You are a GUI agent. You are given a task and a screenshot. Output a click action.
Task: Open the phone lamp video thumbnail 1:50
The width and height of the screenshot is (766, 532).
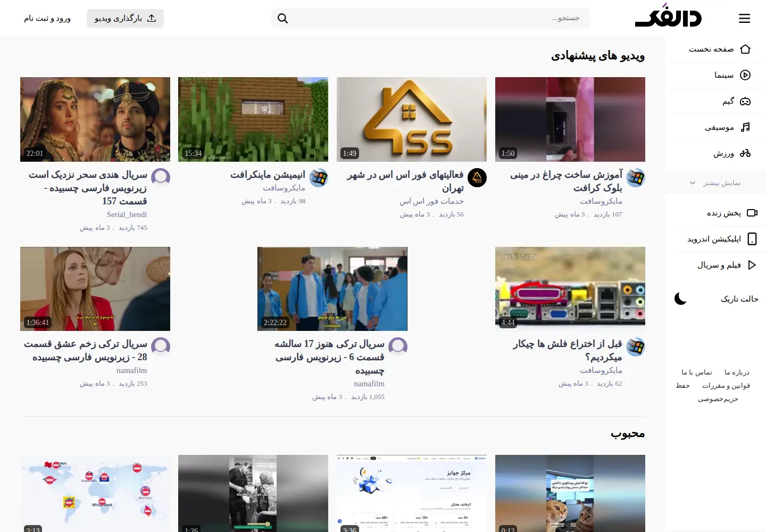coord(570,119)
